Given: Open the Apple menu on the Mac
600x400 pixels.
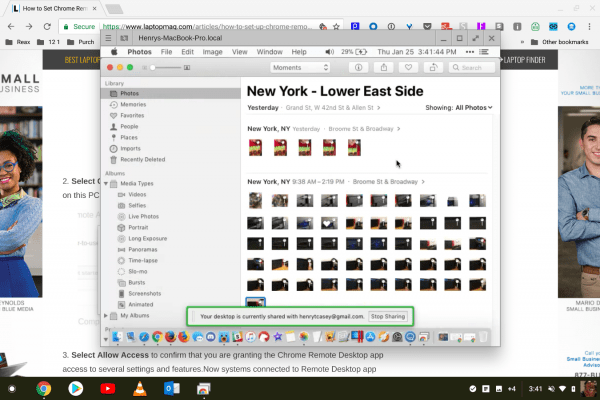Looking at the screenshot, I should coord(114,52).
